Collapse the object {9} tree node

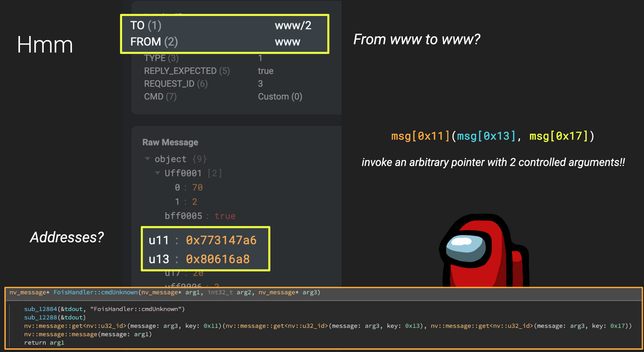coord(147,159)
